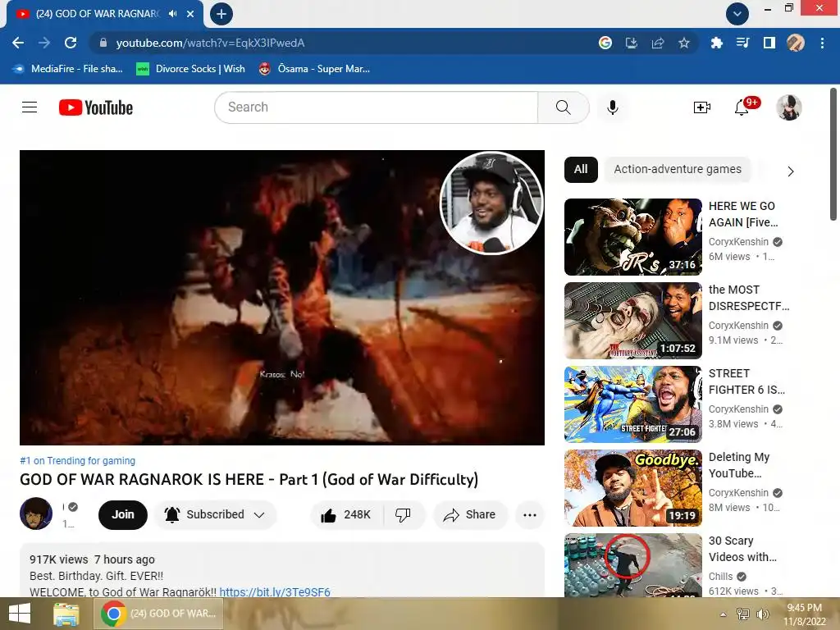
Task: Open MediaFire bookmark
Action: pyautogui.click(x=68, y=69)
